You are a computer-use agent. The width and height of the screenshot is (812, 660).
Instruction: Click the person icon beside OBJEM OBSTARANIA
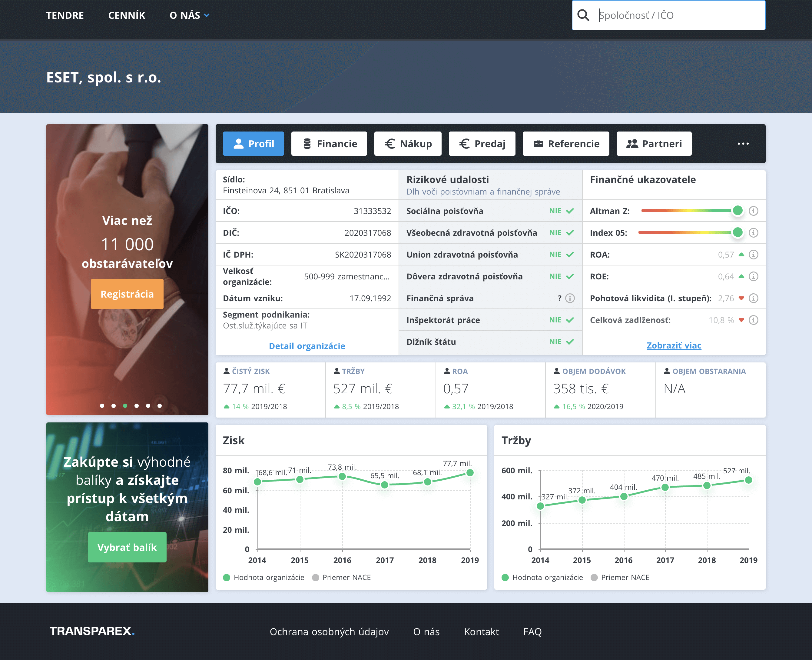[667, 371]
